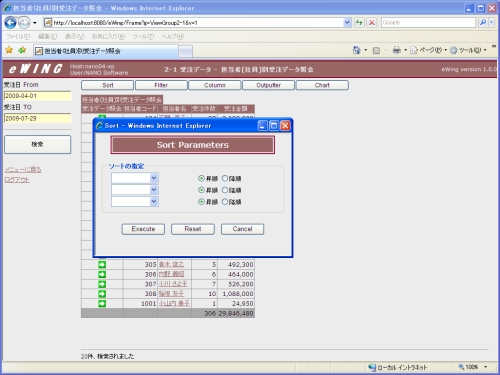This screenshot has height=375, width=500.
Task: Open the Chart tab button
Action: [x=322, y=85]
